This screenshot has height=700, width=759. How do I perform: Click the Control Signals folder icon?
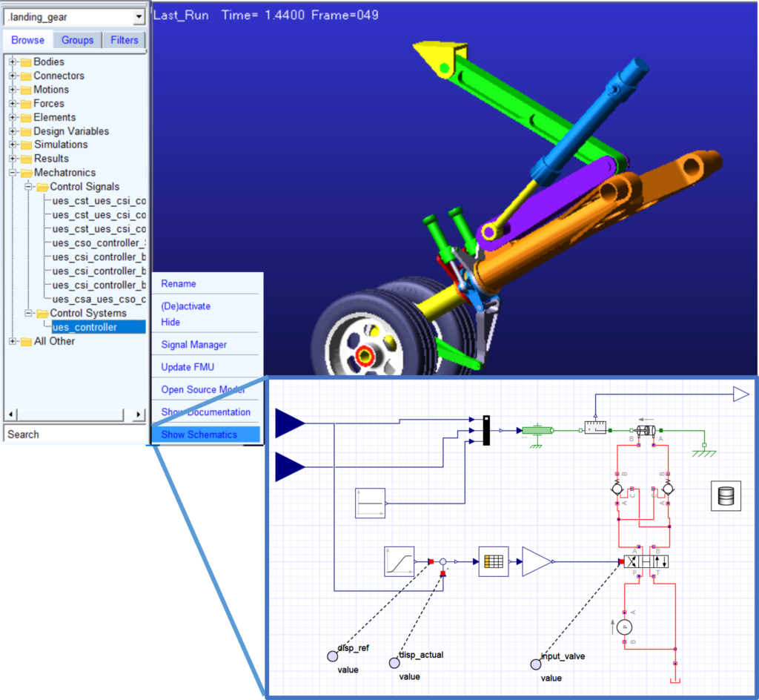tap(42, 186)
